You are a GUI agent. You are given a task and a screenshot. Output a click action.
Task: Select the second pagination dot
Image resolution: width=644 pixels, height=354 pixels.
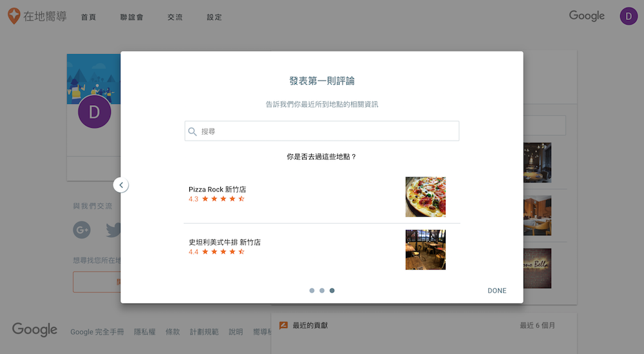[322, 291]
